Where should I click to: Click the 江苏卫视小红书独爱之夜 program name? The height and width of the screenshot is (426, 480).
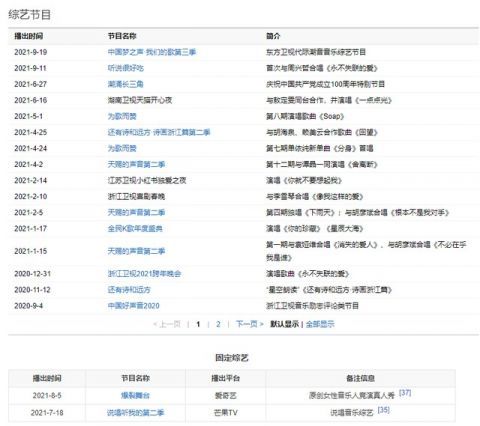click(x=147, y=180)
